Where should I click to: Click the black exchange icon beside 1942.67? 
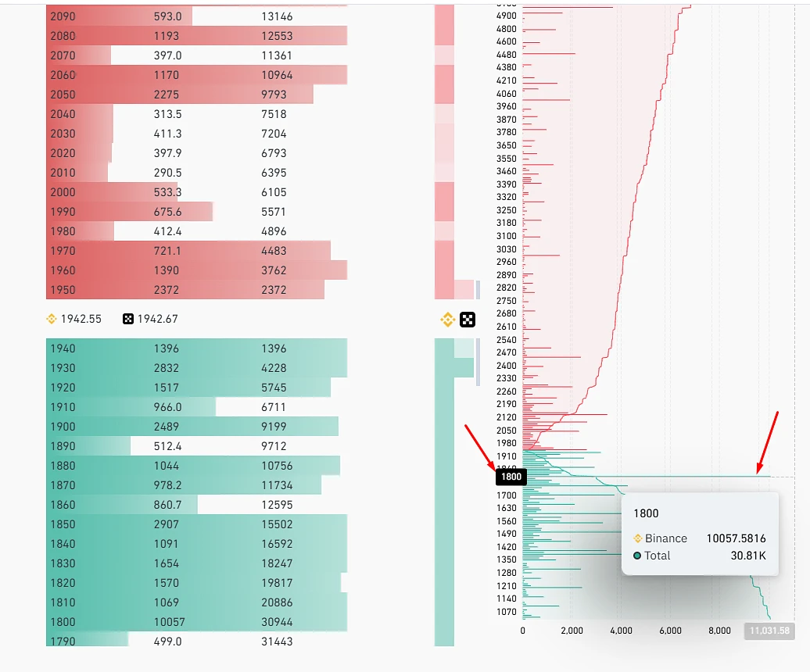pos(129,319)
